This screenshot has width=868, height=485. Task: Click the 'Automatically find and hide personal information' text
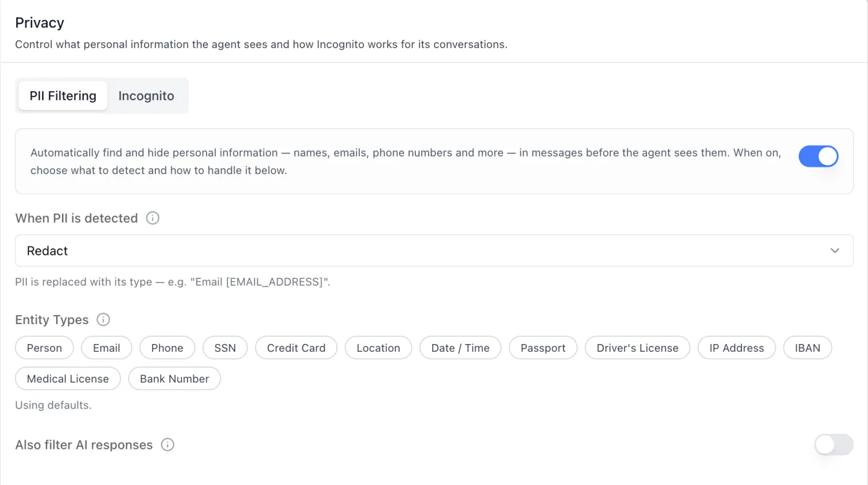point(406,161)
